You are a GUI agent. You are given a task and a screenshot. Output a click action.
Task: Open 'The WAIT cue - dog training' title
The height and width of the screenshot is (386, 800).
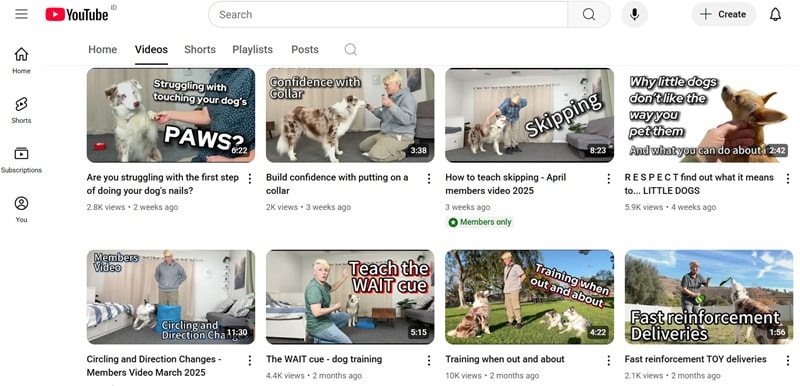click(x=324, y=359)
